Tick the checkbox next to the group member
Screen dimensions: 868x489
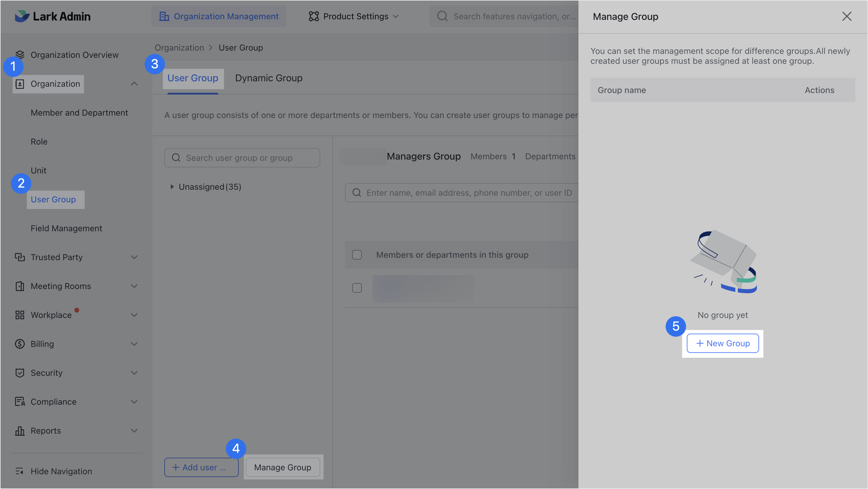tap(357, 288)
